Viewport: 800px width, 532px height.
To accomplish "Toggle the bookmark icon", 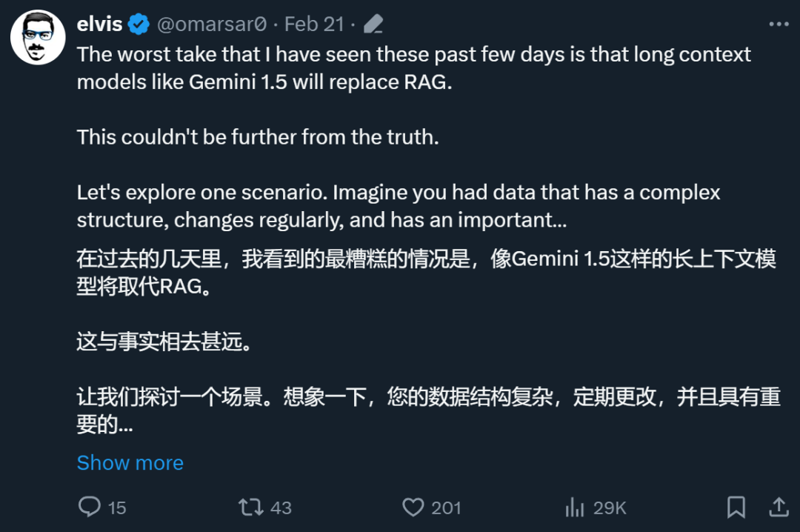I will pyautogui.click(x=736, y=507).
